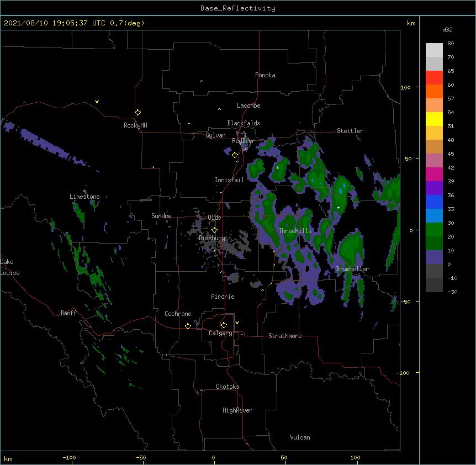Click the light gray 80 dBZ swatch
The height and width of the screenshot is (465, 476).
coord(434,50)
